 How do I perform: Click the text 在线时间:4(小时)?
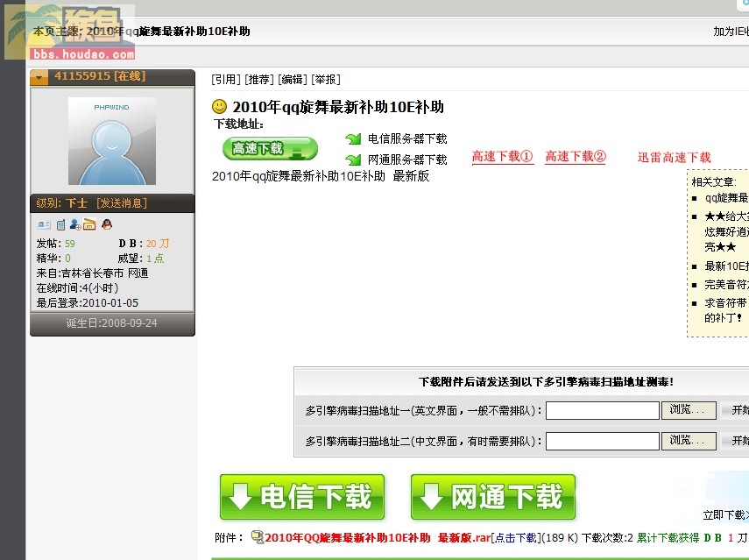pos(77,288)
